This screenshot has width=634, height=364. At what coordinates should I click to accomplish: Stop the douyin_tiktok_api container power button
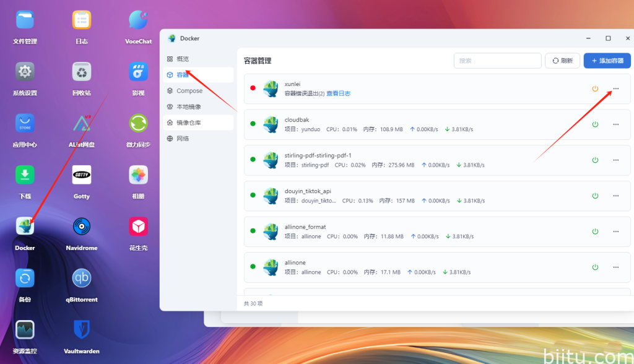tap(595, 196)
